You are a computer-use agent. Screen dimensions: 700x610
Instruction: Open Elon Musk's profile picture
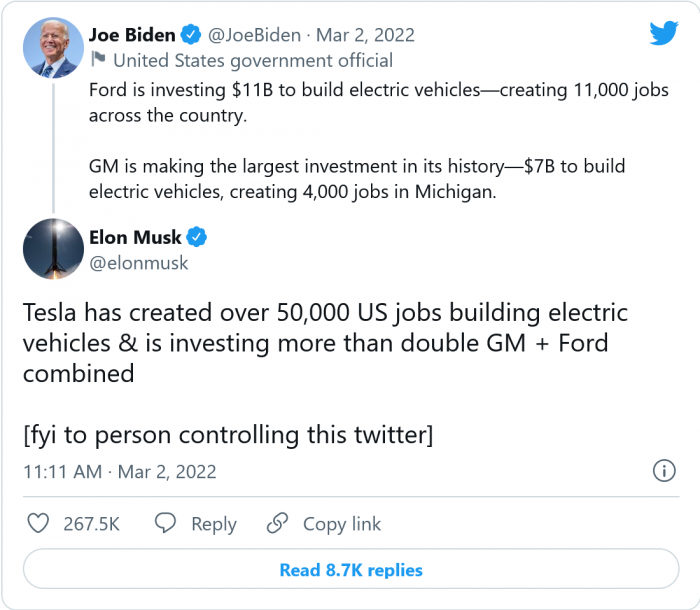point(52,249)
